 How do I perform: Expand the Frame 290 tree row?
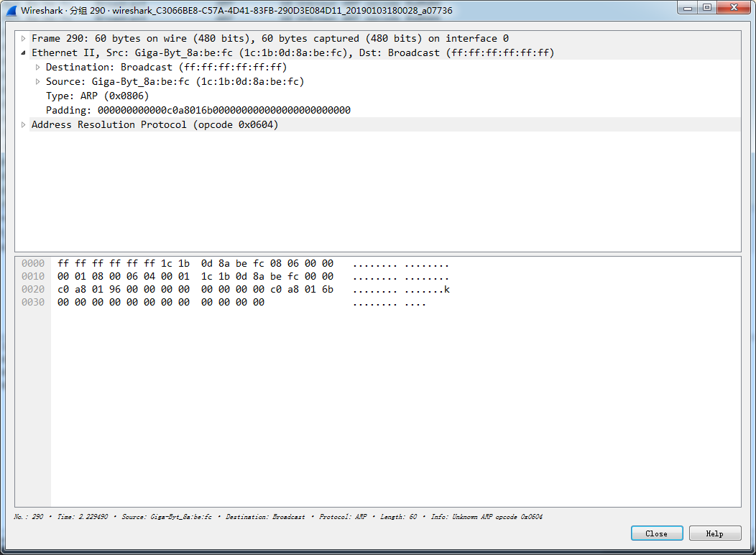click(23, 39)
